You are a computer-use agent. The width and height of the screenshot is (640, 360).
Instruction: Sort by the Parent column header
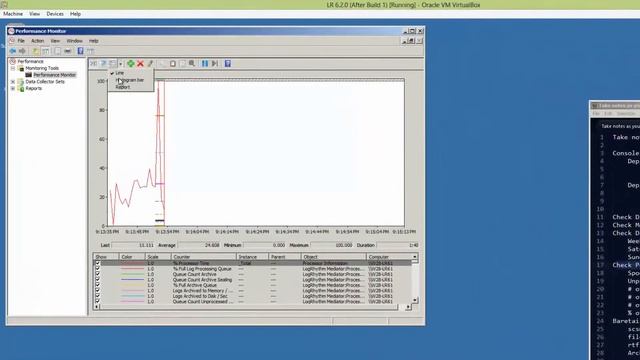pyautogui.click(x=285, y=257)
